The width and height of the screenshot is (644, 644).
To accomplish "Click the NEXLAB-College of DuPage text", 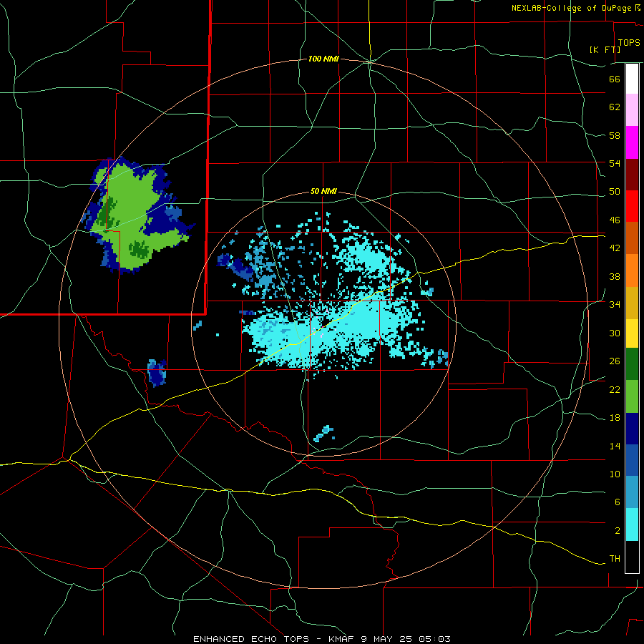I will (x=571, y=8).
